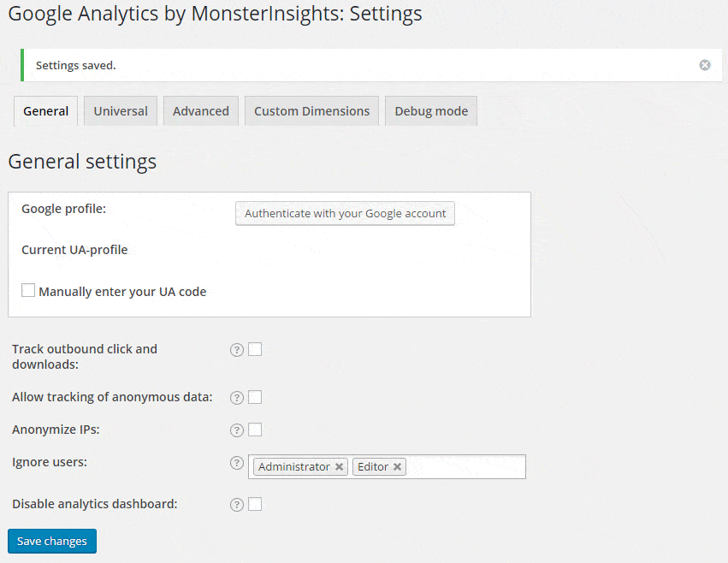The width and height of the screenshot is (728, 563).
Task: Dismiss the Settings saved notice
Action: 704,65
